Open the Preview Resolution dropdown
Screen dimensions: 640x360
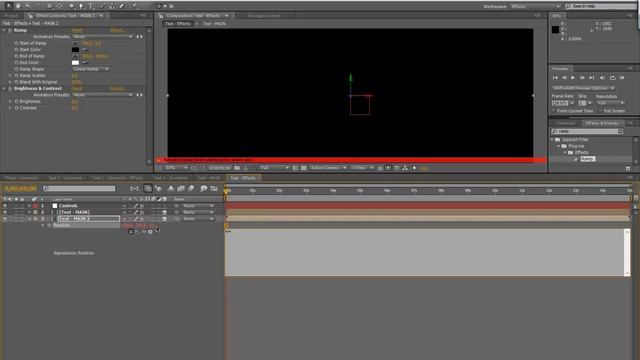coord(610,103)
